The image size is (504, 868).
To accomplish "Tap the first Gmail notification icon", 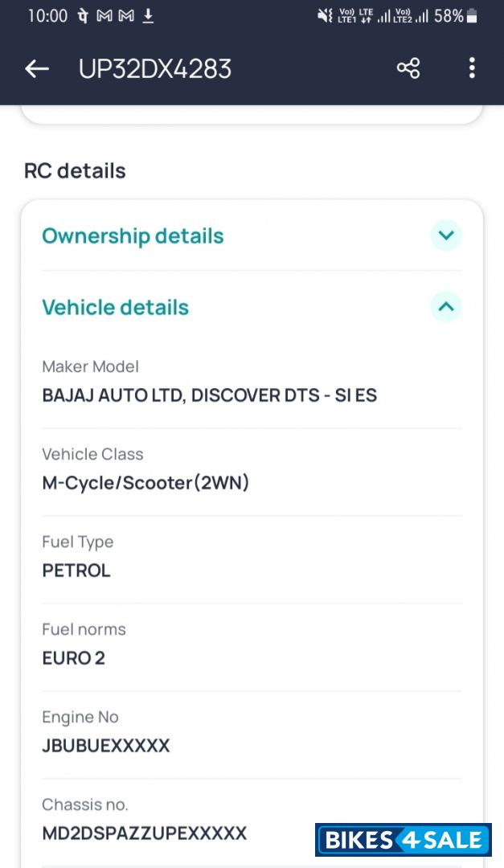I will coord(104,16).
